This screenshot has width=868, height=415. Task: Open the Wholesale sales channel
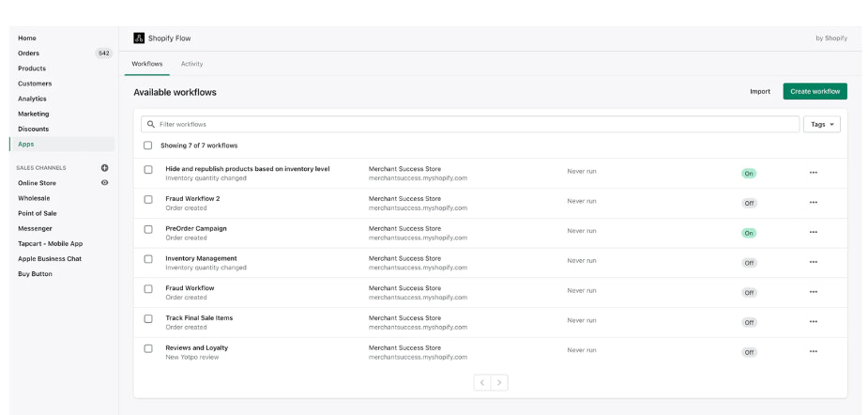[x=34, y=198]
